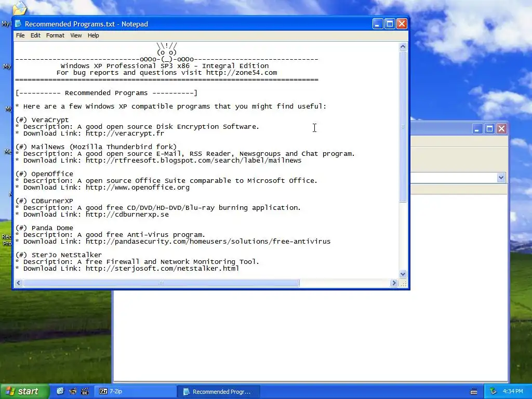Image resolution: width=532 pixels, height=399 pixels.
Task: Click the Blu-ray burning application description line
Action: pyautogui.click(x=158, y=208)
